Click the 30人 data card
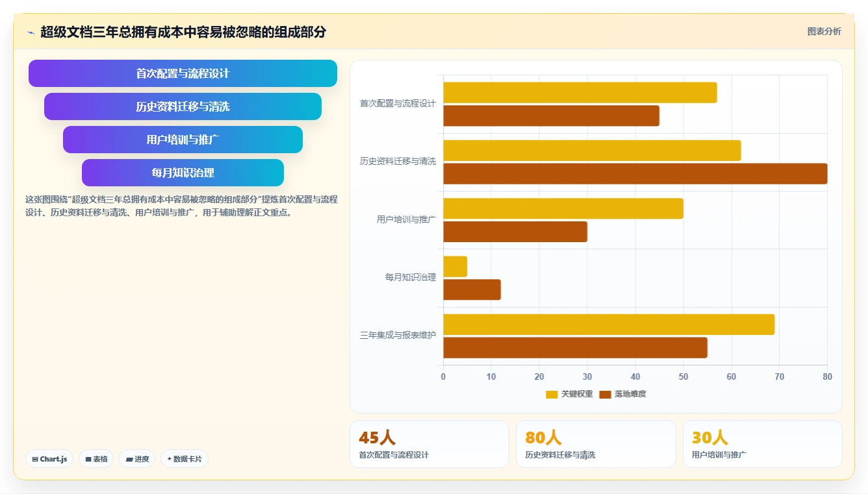Screen dimensions: 868x494 point(762,444)
